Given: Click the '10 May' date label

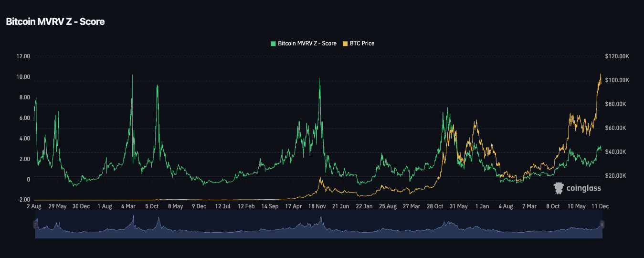Looking at the screenshot, I should click(577, 206).
